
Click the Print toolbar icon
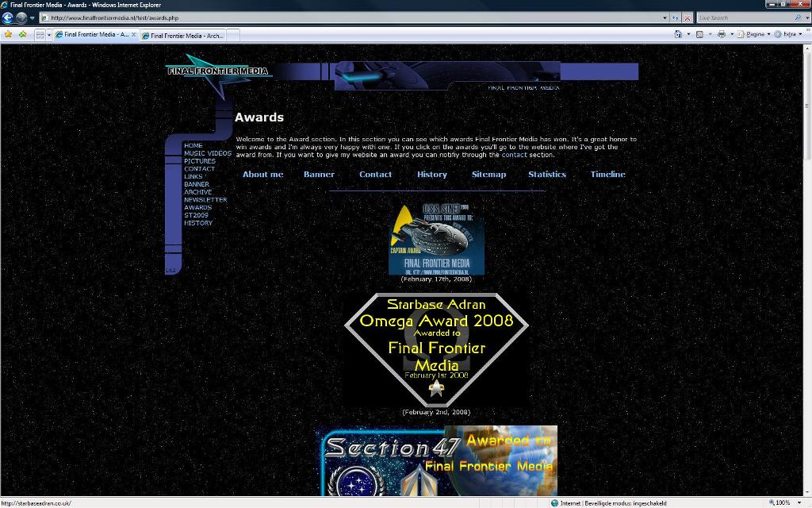[722, 34]
